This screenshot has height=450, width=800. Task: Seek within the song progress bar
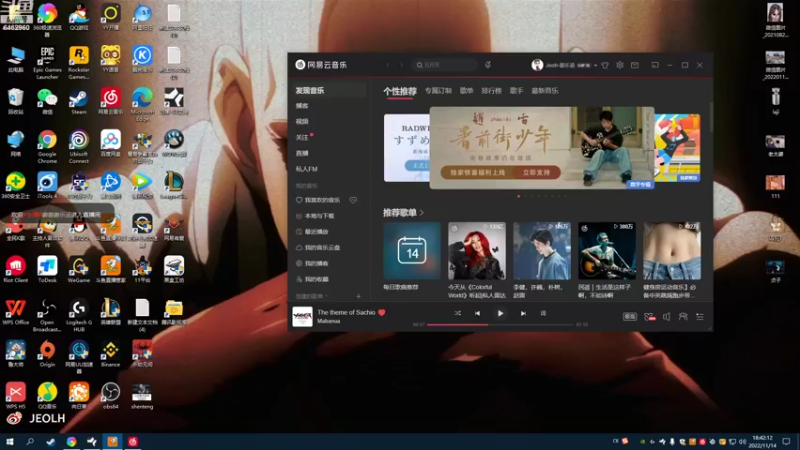(x=500, y=324)
